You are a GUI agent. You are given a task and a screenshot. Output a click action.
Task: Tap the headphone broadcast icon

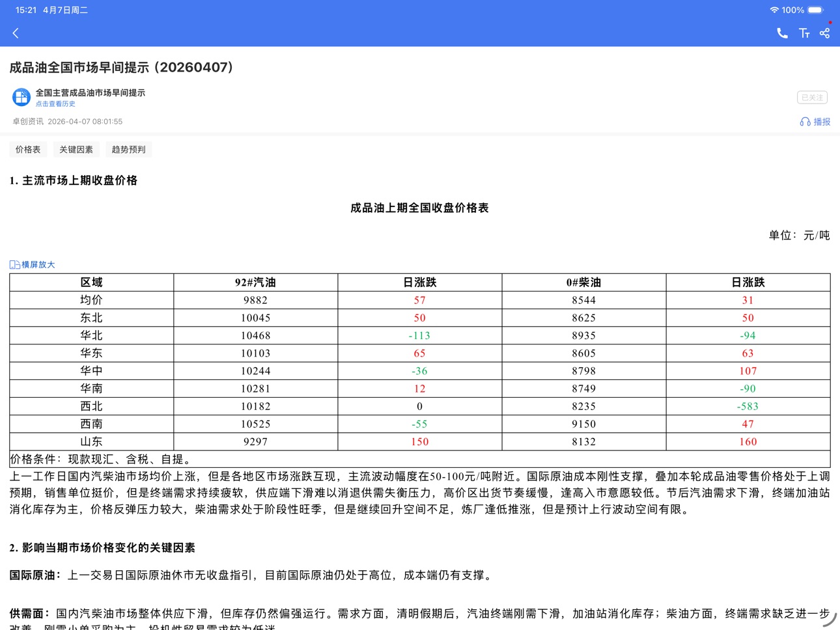[x=805, y=122]
